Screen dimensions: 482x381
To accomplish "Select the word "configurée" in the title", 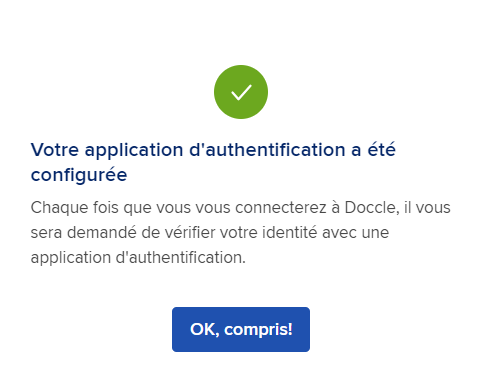I will [79, 175].
